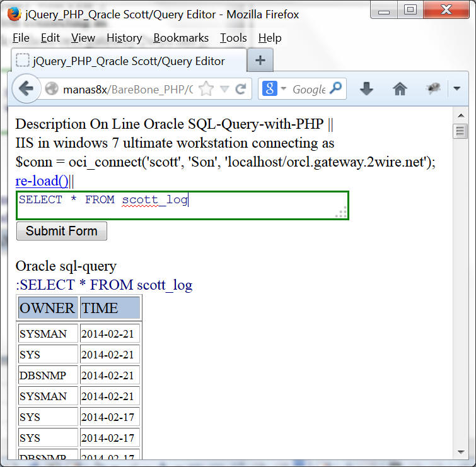
Task: Open the Help menu
Action: point(270,38)
